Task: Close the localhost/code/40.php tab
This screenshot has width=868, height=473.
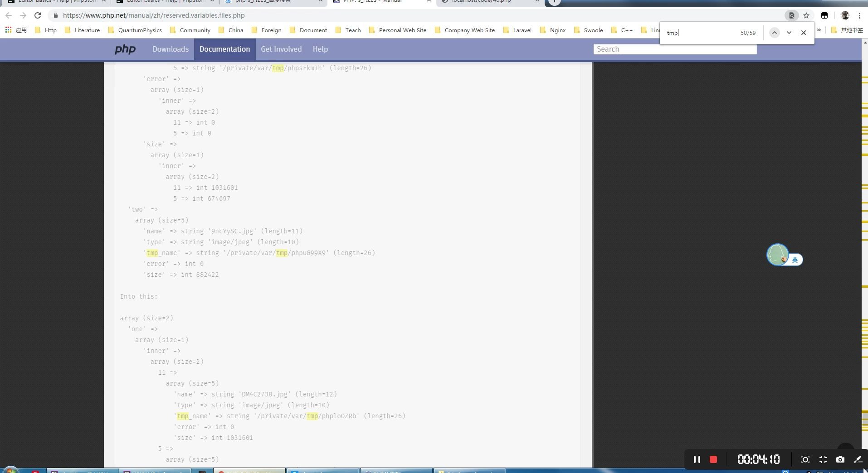Action: click(537, 1)
